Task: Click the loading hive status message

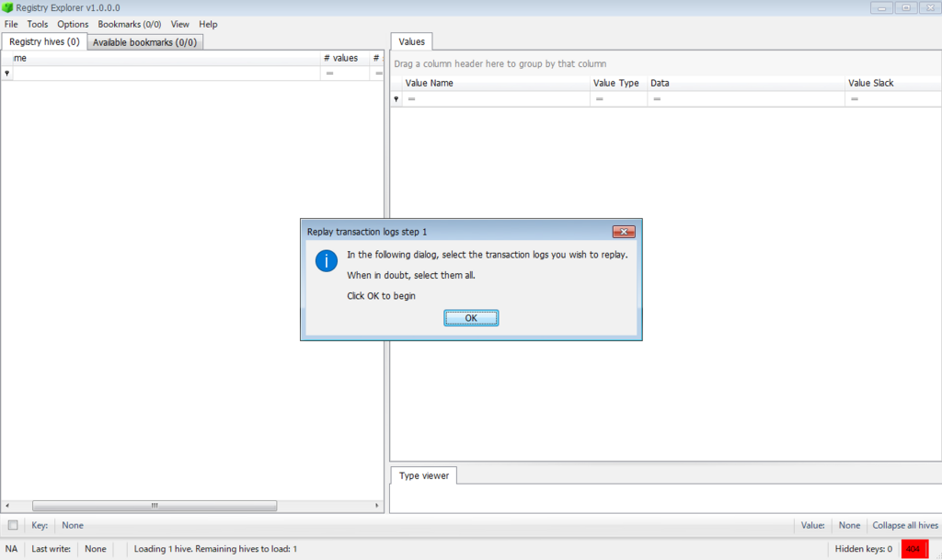Action: coord(215,549)
